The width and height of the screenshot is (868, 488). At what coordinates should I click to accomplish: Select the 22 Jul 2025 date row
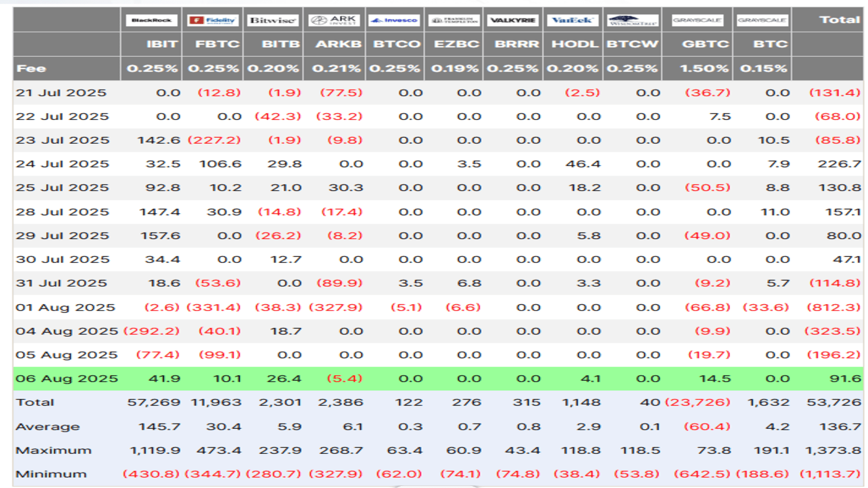pos(62,117)
